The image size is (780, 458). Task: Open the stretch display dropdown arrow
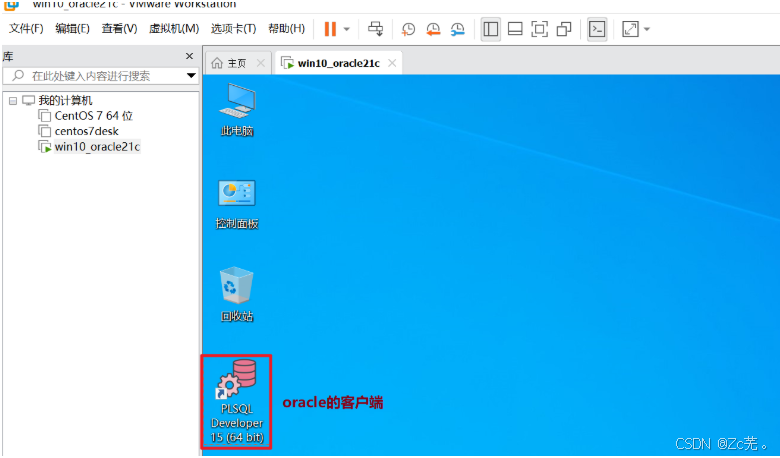point(647,29)
